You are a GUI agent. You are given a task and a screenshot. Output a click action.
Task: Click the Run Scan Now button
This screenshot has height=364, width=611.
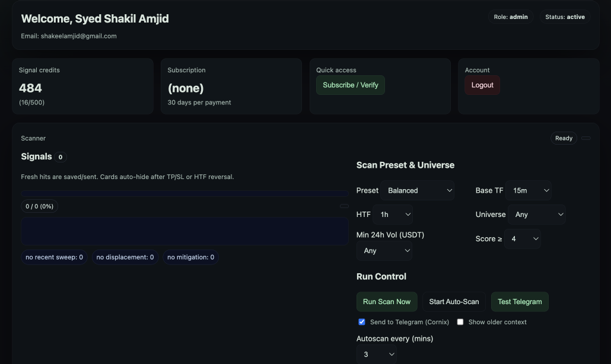387,301
